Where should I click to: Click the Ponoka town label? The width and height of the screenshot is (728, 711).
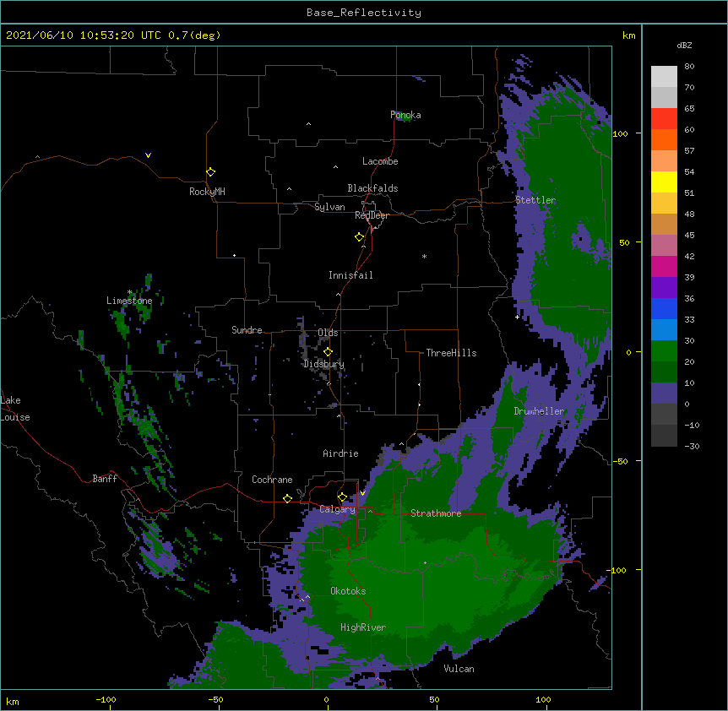click(x=405, y=115)
